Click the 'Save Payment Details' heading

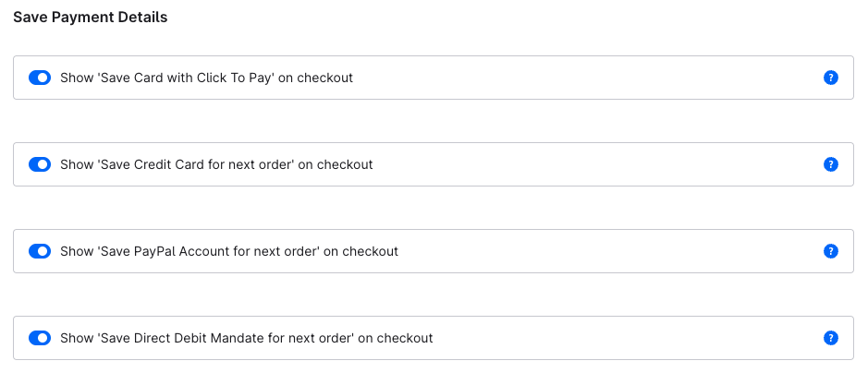(90, 18)
